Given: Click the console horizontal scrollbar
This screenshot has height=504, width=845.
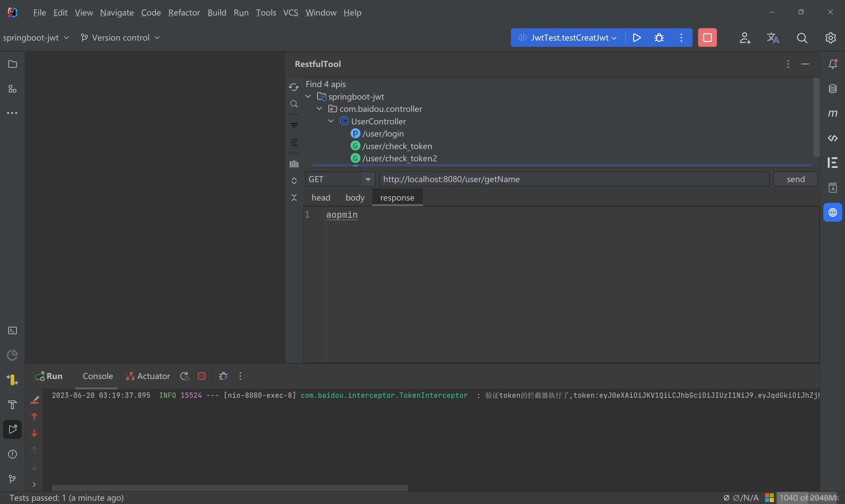Looking at the screenshot, I should (x=230, y=488).
